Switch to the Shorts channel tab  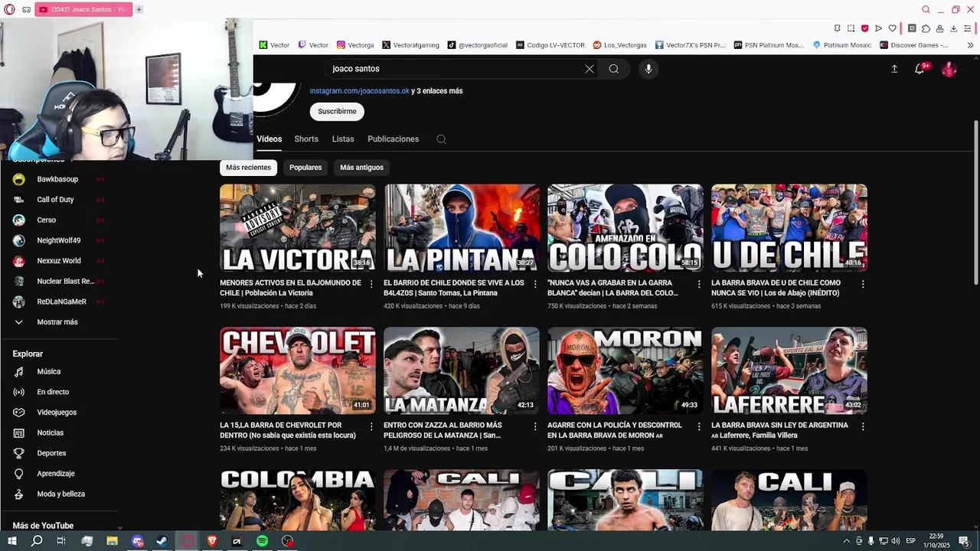click(x=306, y=139)
